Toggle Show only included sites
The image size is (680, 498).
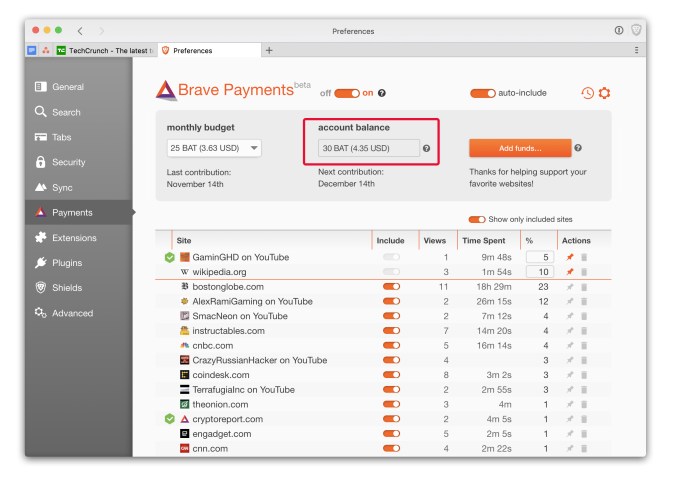pos(476,219)
